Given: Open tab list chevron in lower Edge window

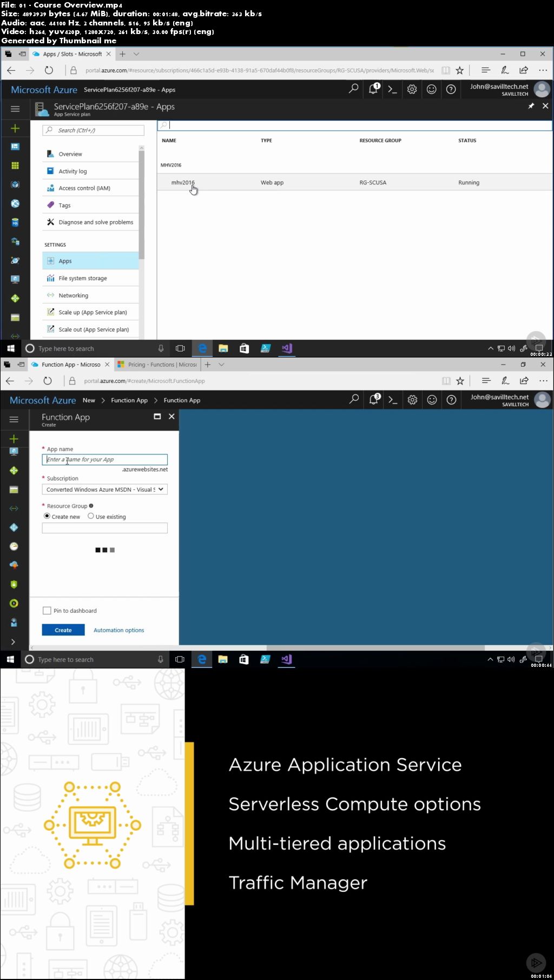Looking at the screenshot, I should click(x=221, y=365).
